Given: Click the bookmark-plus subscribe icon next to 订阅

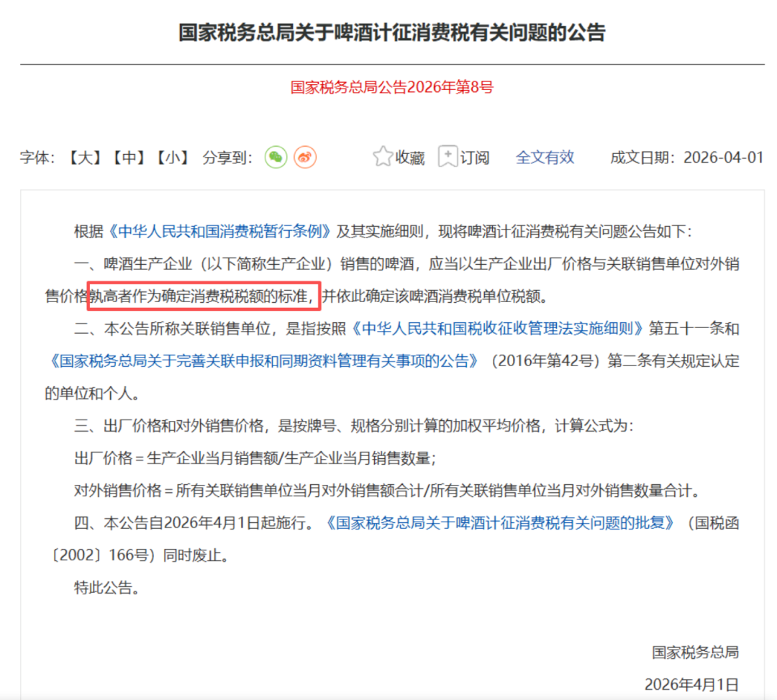Looking at the screenshot, I should pyautogui.click(x=448, y=157).
